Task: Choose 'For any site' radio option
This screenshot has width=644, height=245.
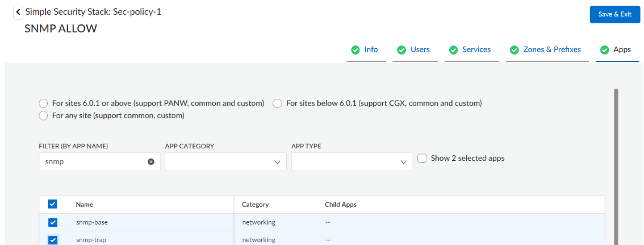Action: (x=43, y=116)
